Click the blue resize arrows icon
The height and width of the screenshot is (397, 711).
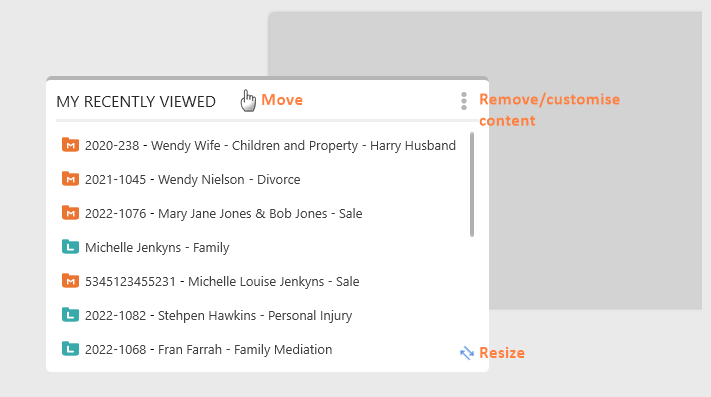[467, 353]
